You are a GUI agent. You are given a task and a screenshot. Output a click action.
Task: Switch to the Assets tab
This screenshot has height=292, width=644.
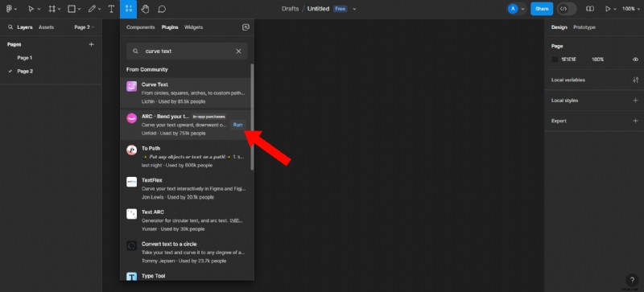pyautogui.click(x=46, y=27)
